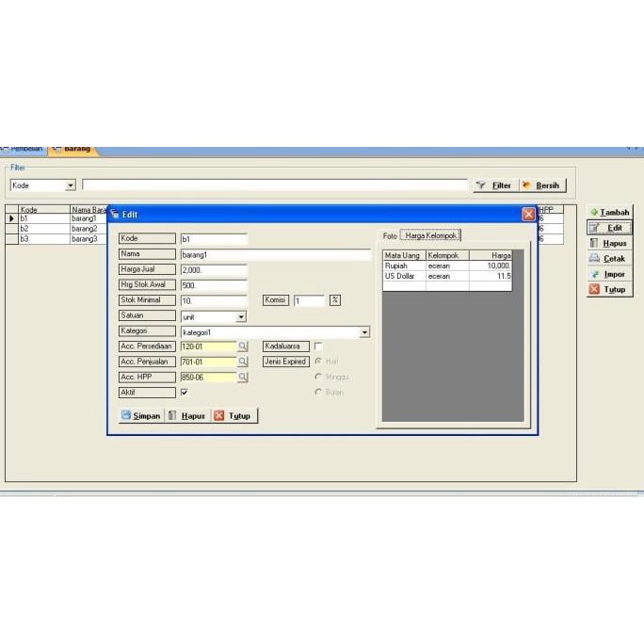Click the Edit button in side panel

point(609,228)
